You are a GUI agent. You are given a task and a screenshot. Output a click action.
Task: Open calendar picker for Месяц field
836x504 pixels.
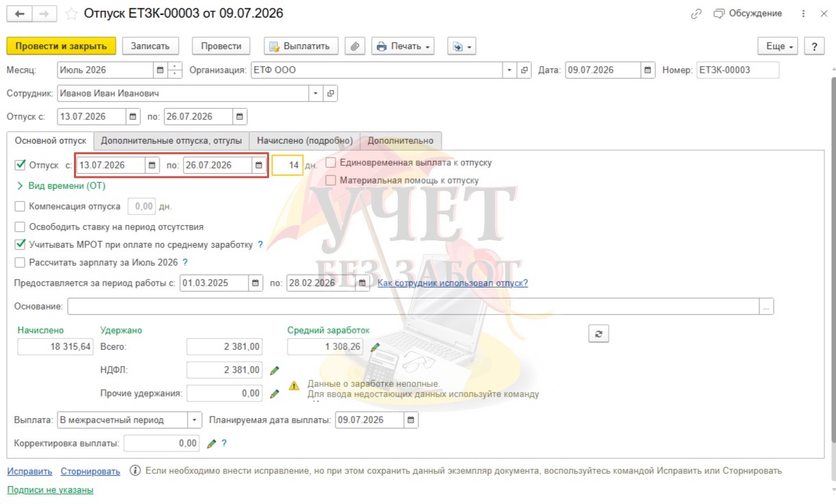pos(160,70)
